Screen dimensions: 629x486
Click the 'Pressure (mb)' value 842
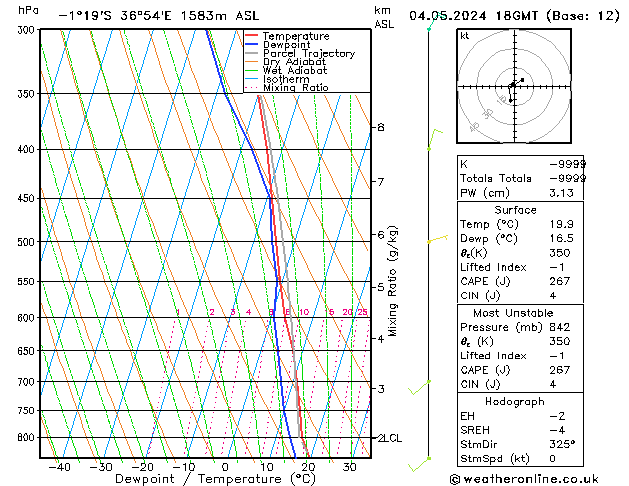click(x=560, y=327)
